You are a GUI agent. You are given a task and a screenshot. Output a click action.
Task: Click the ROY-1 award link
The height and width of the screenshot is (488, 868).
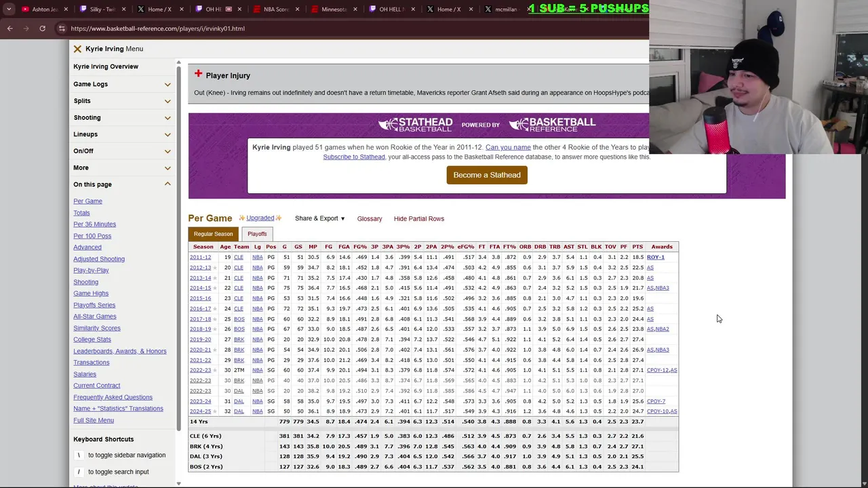656,258
